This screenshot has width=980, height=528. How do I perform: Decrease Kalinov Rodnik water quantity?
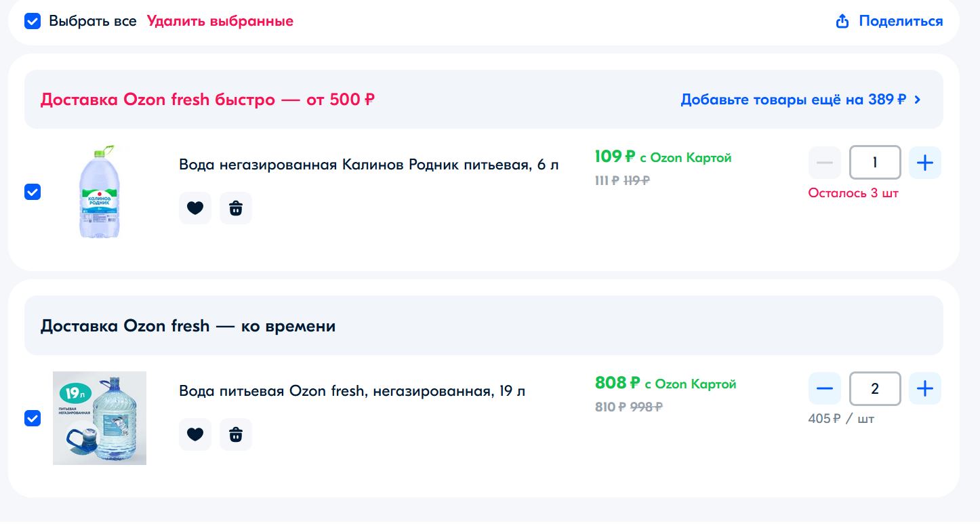pos(825,163)
